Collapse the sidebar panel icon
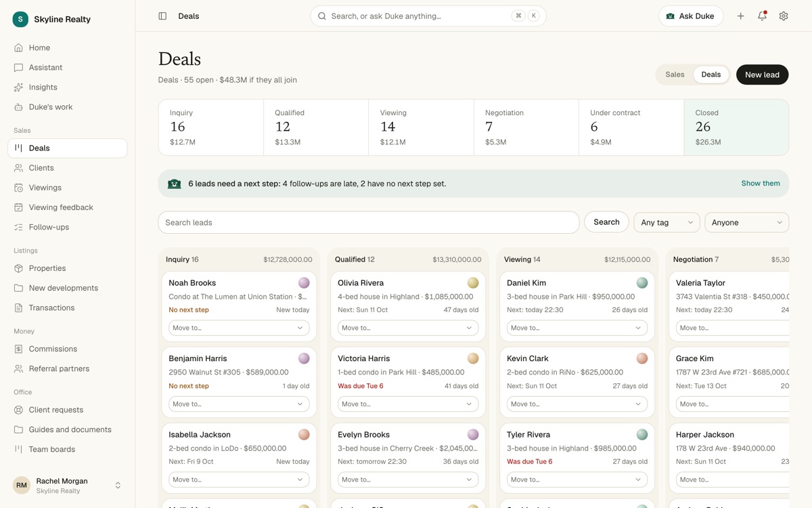The image size is (812, 508). (162, 16)
